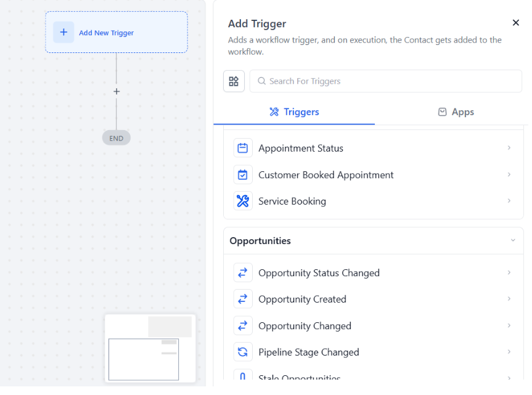Click the Appointment Status calendar icon
The width and height of the screenshot is (532, 395).
tap(243, 148)
